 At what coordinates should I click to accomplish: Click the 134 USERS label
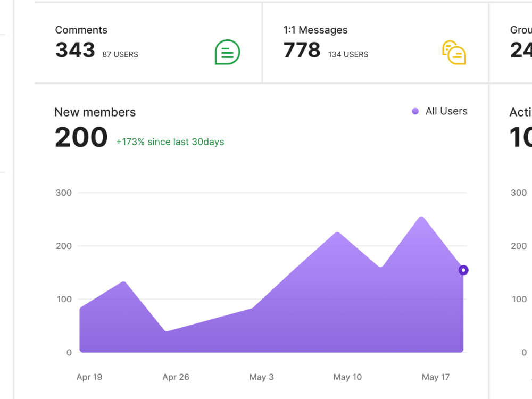[348, 54]
